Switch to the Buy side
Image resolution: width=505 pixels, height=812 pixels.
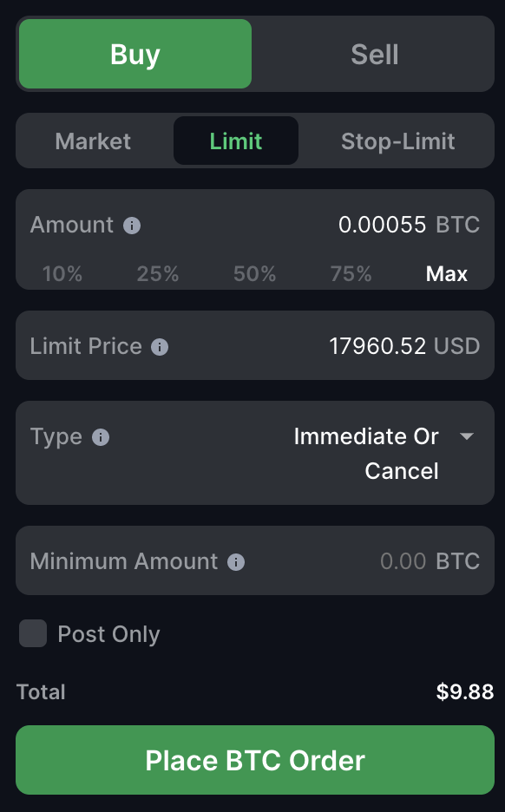(x=135, y=54)
